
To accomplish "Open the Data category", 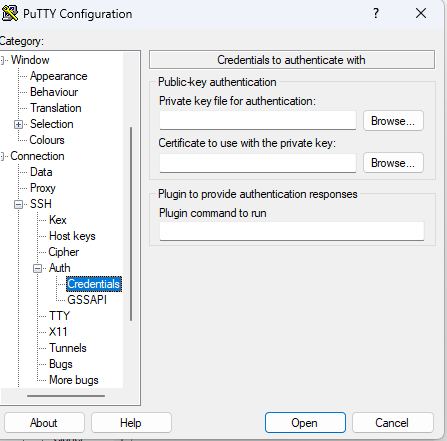I will (41, 172).
